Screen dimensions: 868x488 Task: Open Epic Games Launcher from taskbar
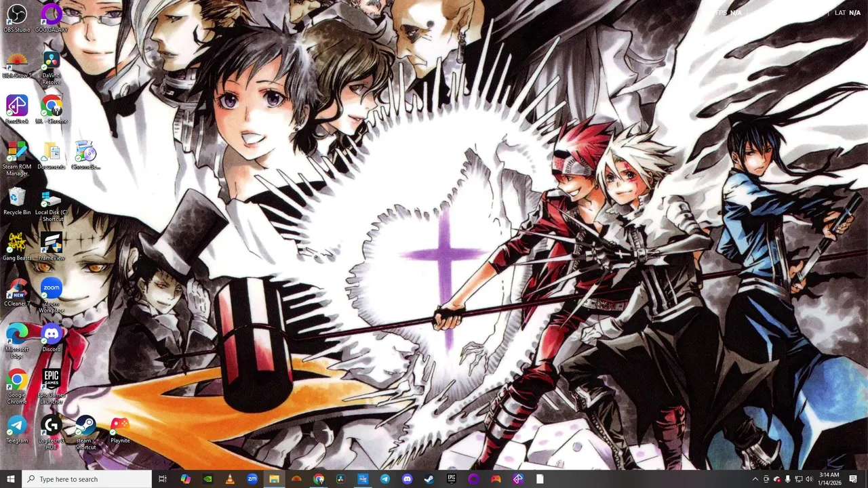[452, 479]
